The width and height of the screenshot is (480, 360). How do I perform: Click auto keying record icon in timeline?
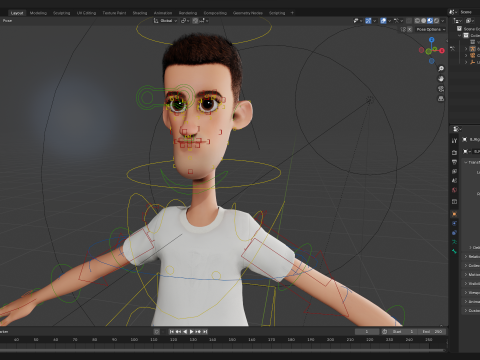coord(157,332)
